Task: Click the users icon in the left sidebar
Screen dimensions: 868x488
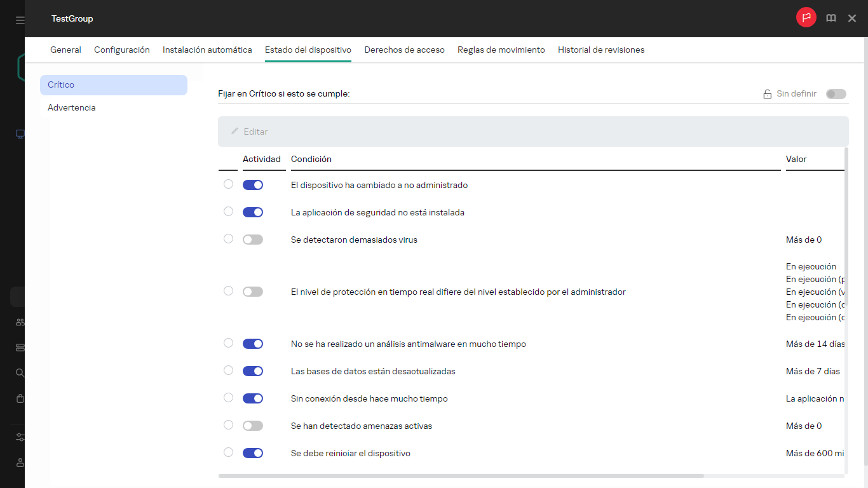Action: (x=19, y=322)
